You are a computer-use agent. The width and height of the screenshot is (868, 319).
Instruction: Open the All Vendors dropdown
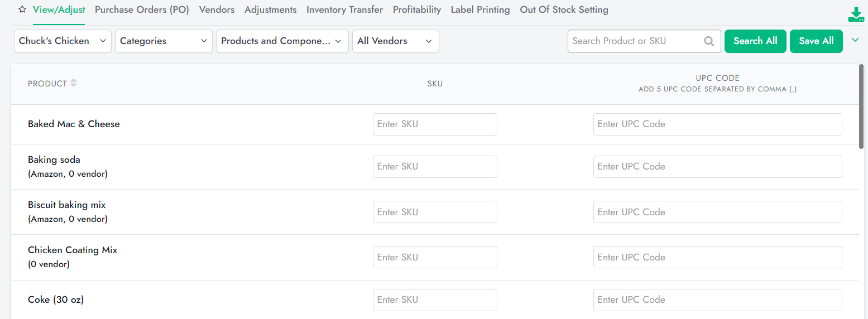click(x=395, y=41)
